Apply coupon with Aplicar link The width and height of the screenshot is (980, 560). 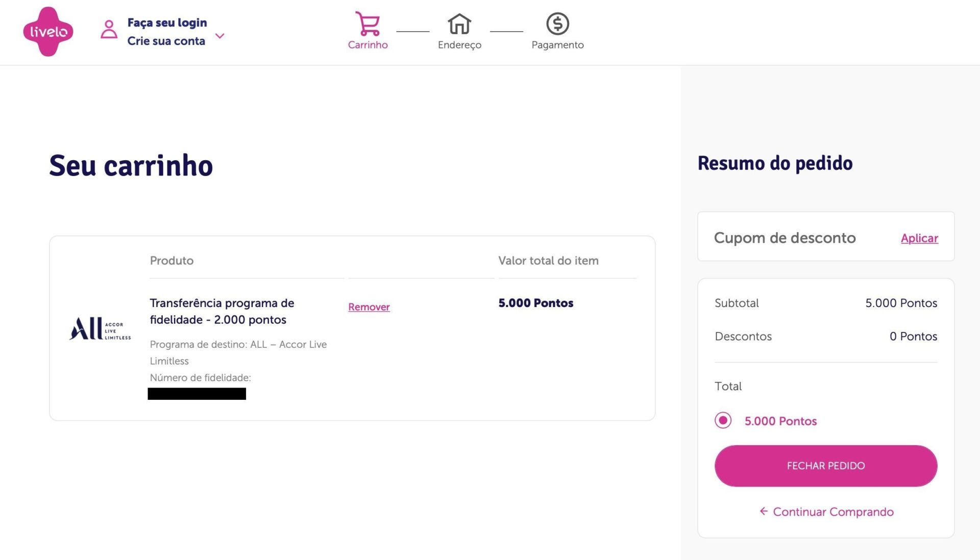pos(919,238)
